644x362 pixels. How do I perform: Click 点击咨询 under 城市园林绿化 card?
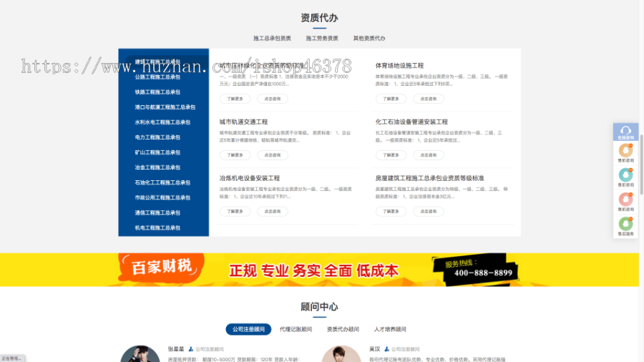coord(273,99)
